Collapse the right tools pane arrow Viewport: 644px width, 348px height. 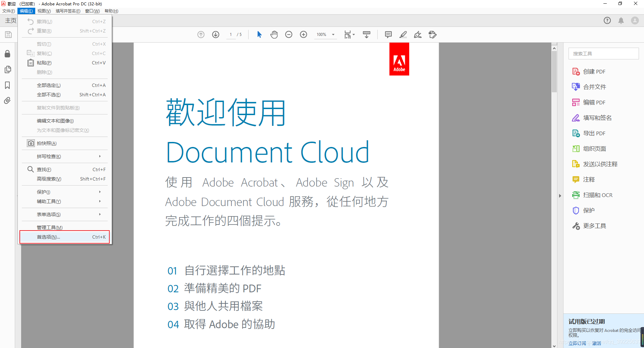tap(560, 196)
